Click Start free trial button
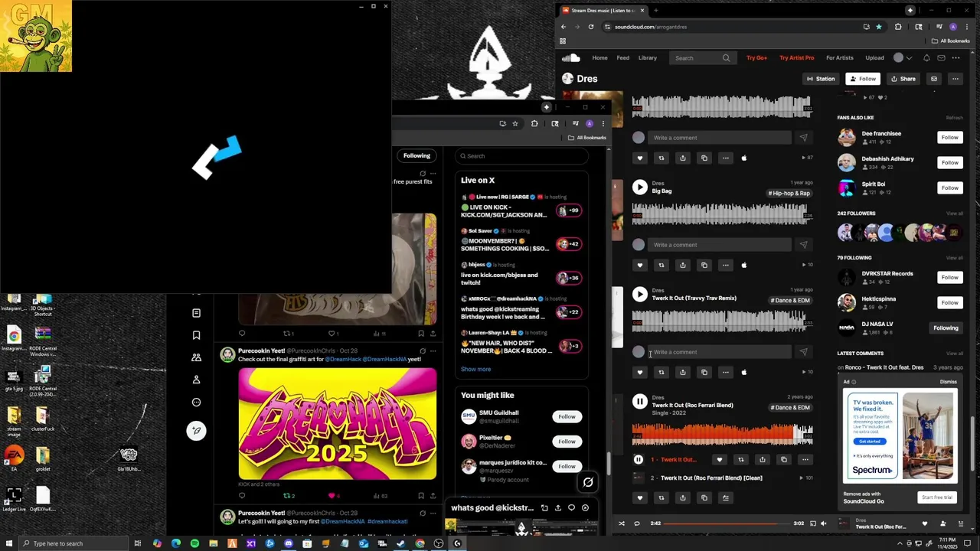The width and height of the screenshot is (980, 551). pos(937,497)
